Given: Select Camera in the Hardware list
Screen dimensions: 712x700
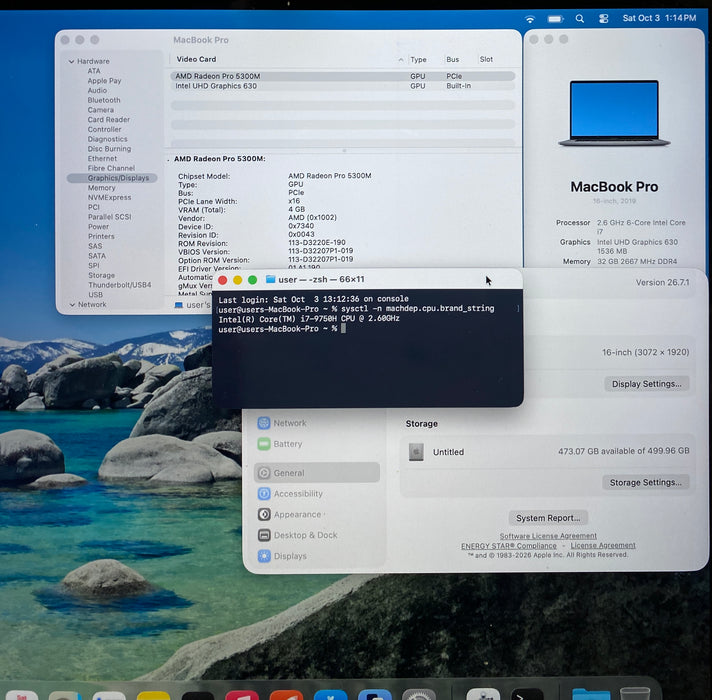Looking at the screenshot, I should [x=100, y=110].
